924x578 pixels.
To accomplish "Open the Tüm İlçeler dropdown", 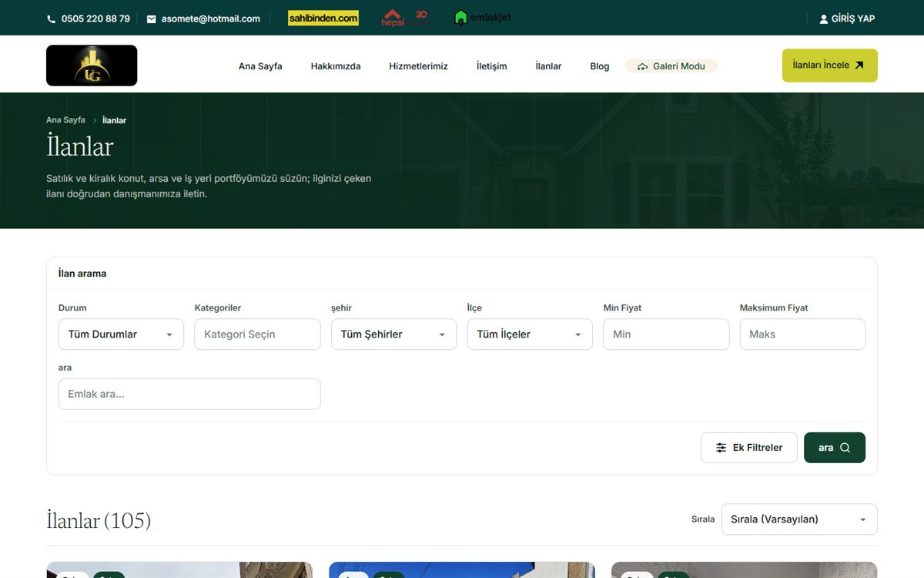I will 530,334.
